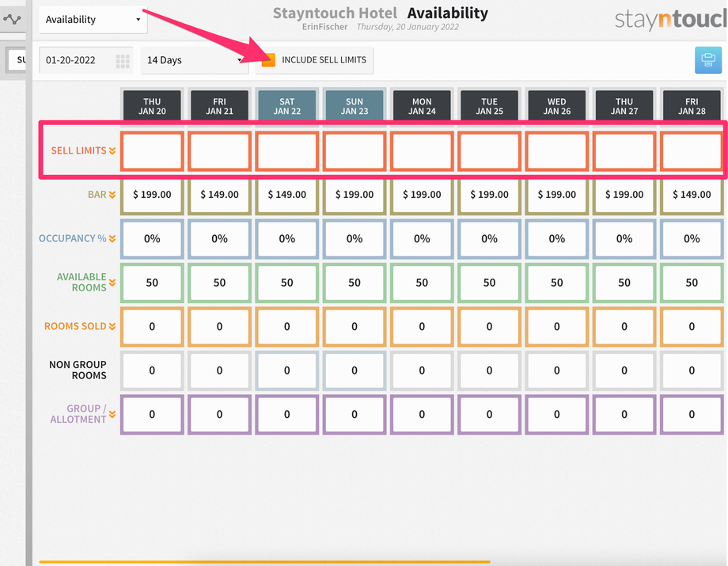Viewport: 728px width, 566px height.
Task: Click the blue print icon button
Action: pos(708,60)
